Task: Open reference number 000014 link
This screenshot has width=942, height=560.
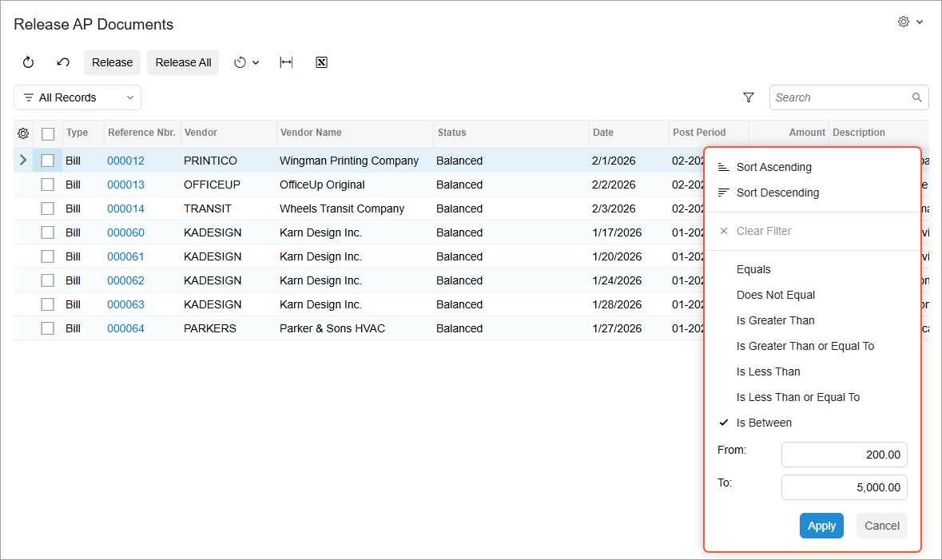Action: point(125,209)
